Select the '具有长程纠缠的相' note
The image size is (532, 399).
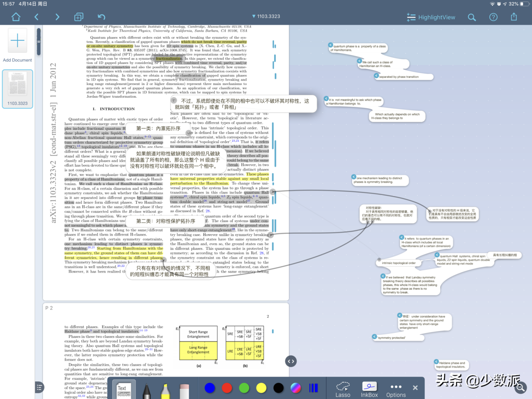point(504,255)
